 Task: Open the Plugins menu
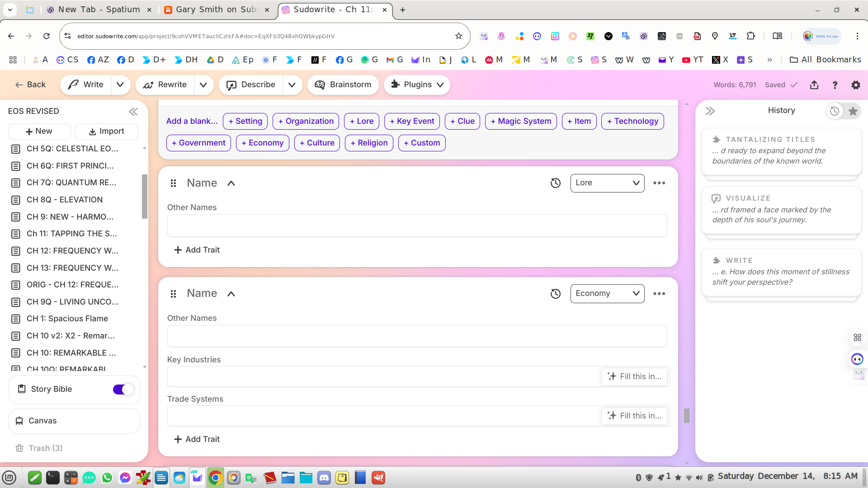coord(417,84)
